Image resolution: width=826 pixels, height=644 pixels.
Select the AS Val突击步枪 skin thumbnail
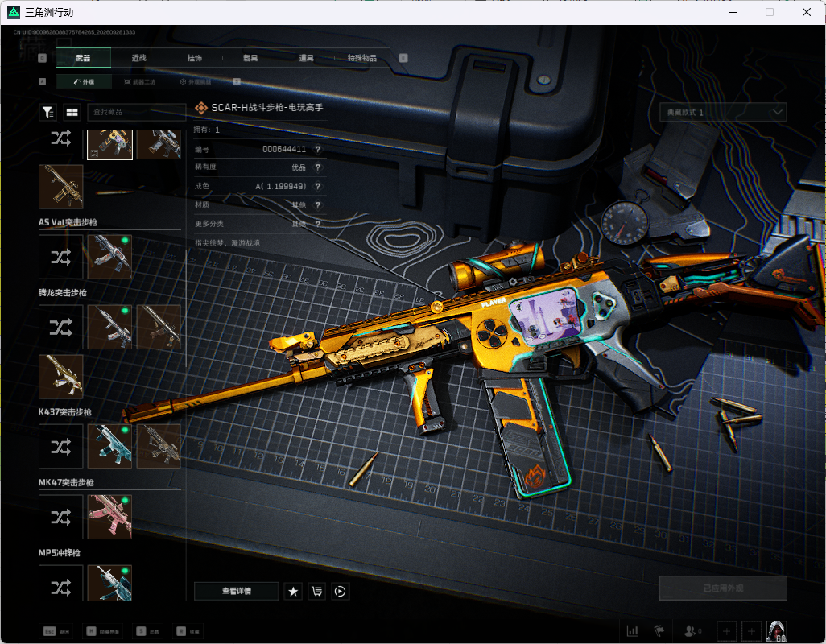point(109,257)
